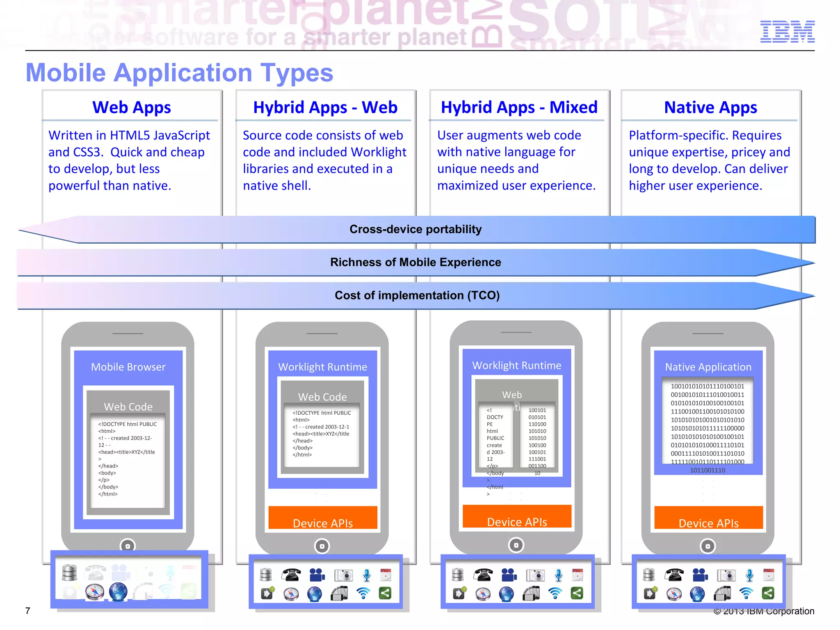Click the Richness of Mobile Experience arrow banner
The image size is (840, 630).
[416, 262]
